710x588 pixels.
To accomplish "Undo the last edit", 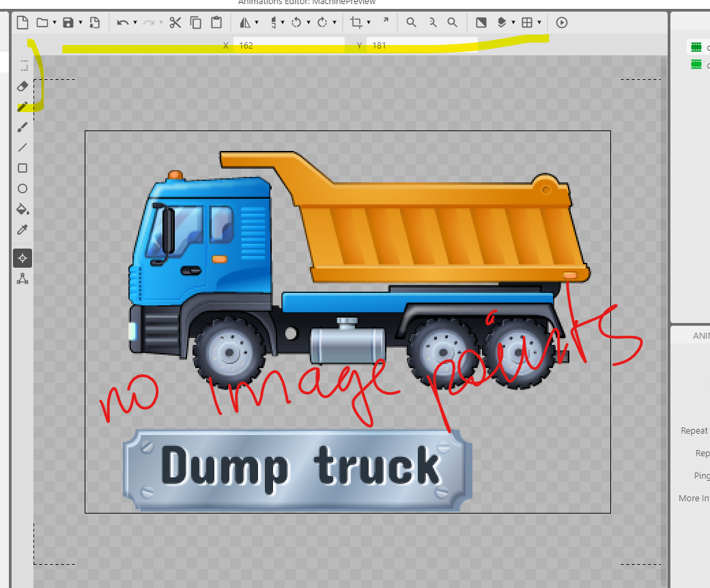I will click(124, 22).
